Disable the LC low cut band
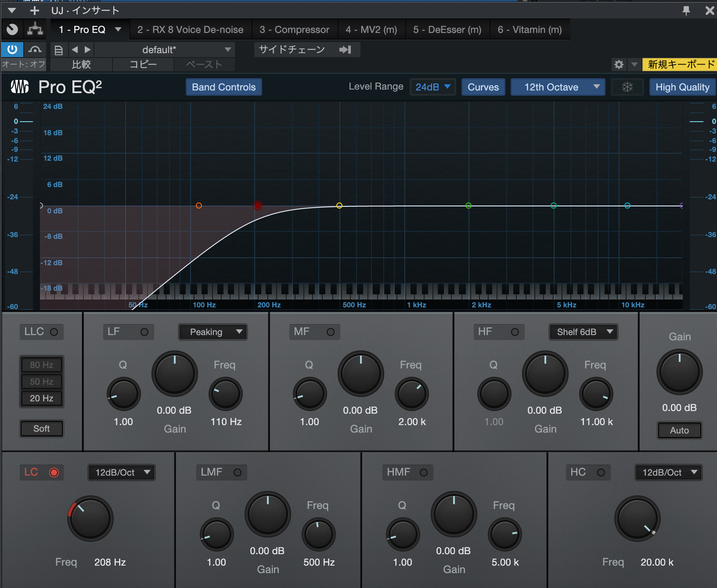The image size is (717, 588). 54,473
